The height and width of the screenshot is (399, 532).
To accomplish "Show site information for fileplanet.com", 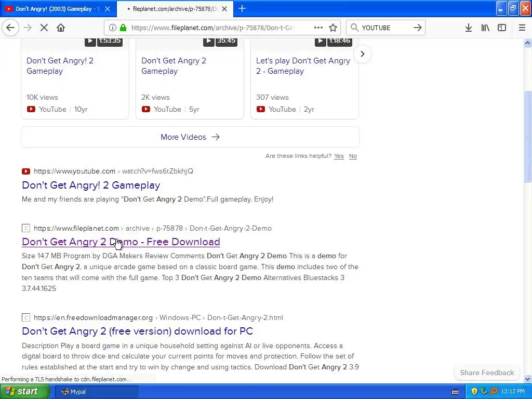I will [x=113, y=28].
